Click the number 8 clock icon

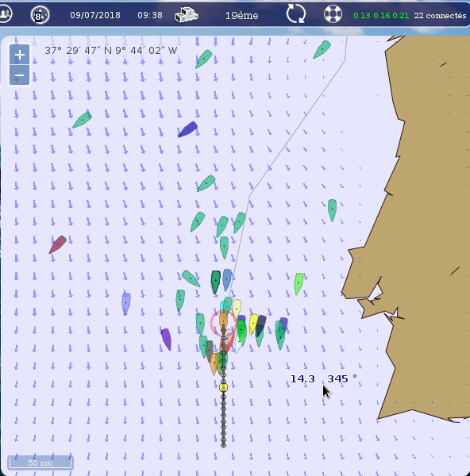point(40,15)
